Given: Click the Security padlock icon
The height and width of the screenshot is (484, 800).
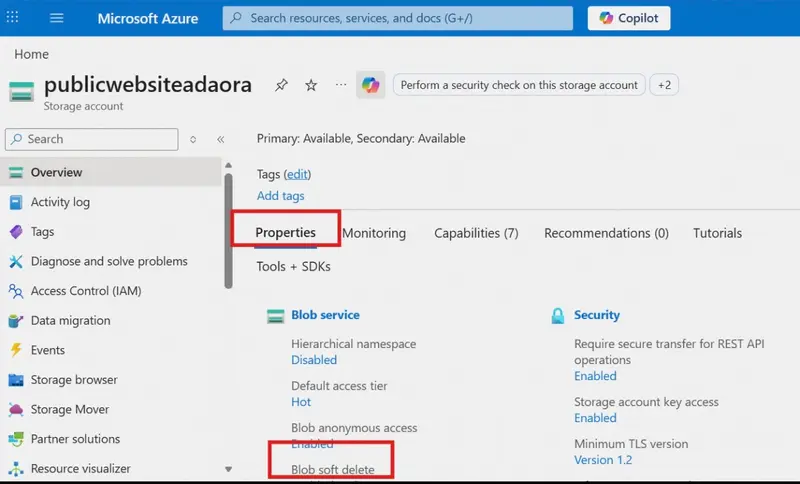Looking at the screenshot, I should point(558,316).
